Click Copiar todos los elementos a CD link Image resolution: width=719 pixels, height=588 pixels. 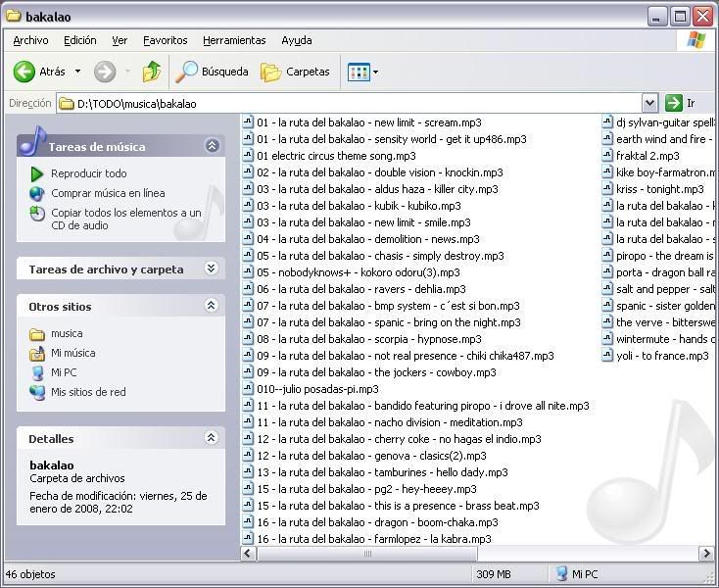[x=126, y=220]
